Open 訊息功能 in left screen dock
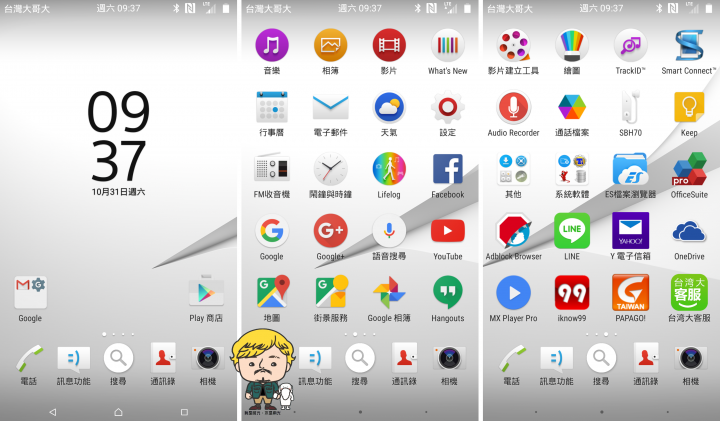This screenshot has width=720, height=421. tap(73, 359)
